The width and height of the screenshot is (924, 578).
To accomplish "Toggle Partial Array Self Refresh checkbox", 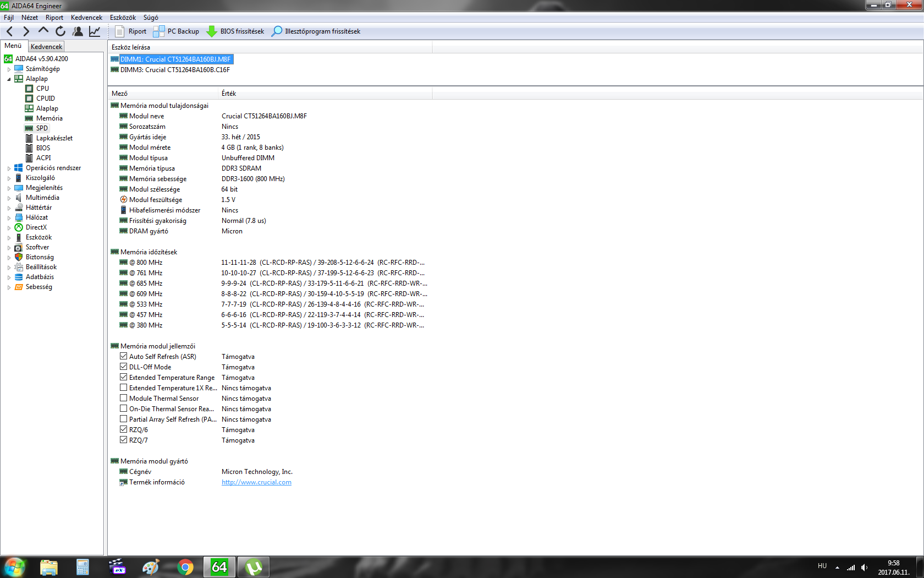I will pos(123,419).
